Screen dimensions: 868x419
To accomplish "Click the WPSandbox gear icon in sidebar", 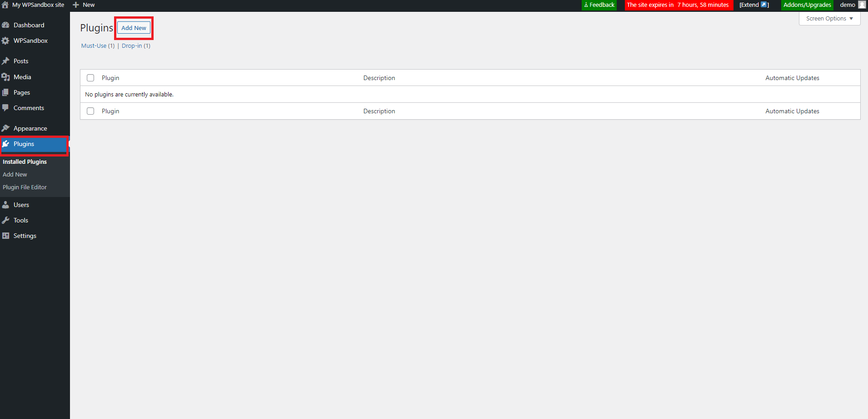I will (x=5, y=40).
